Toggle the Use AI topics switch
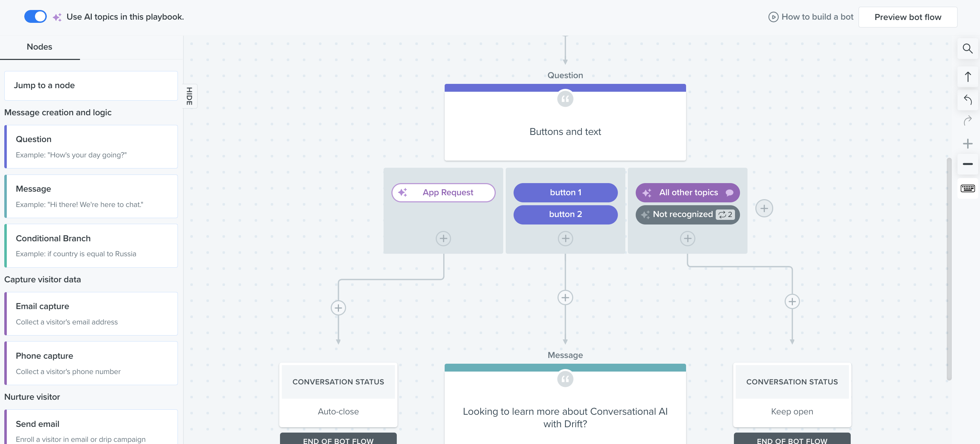 pos(35,17)
